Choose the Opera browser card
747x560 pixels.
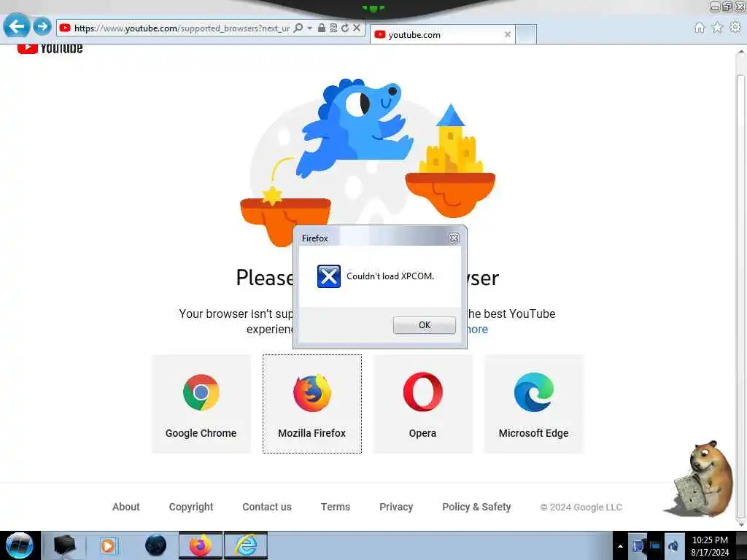coord(422,404)
